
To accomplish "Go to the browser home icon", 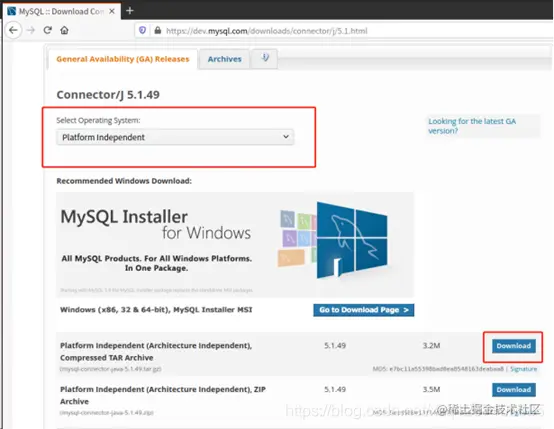I will 64,30.
